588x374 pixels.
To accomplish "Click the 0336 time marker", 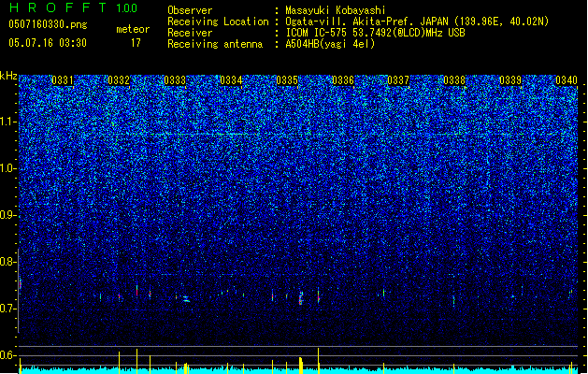I will (343, 80).
